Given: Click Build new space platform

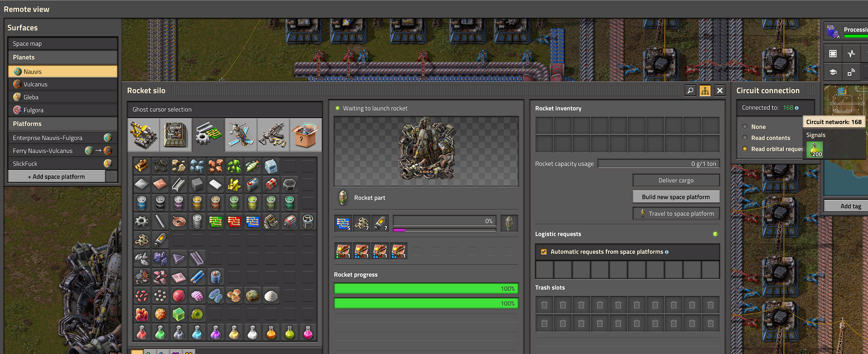Looking at the screenshot, I should point(676,197).
